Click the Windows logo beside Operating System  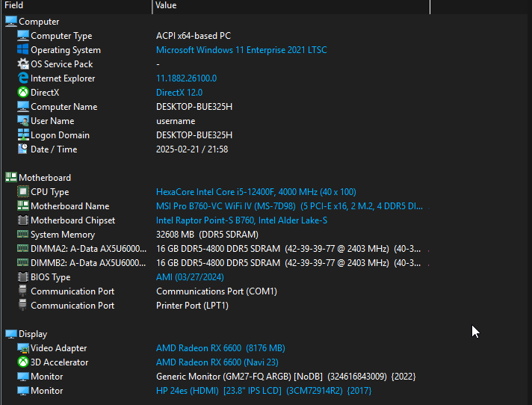[x=23, y=50]
